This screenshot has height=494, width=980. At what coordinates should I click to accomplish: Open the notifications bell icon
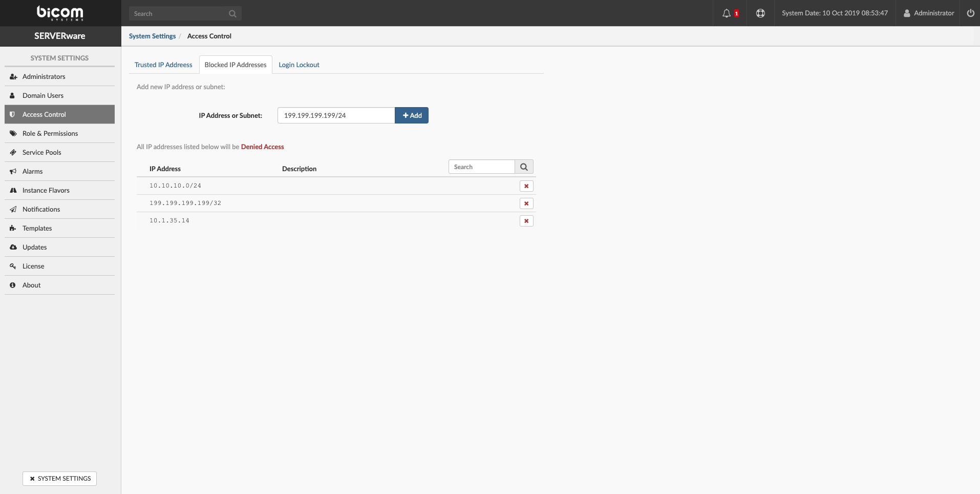[727, 13]
